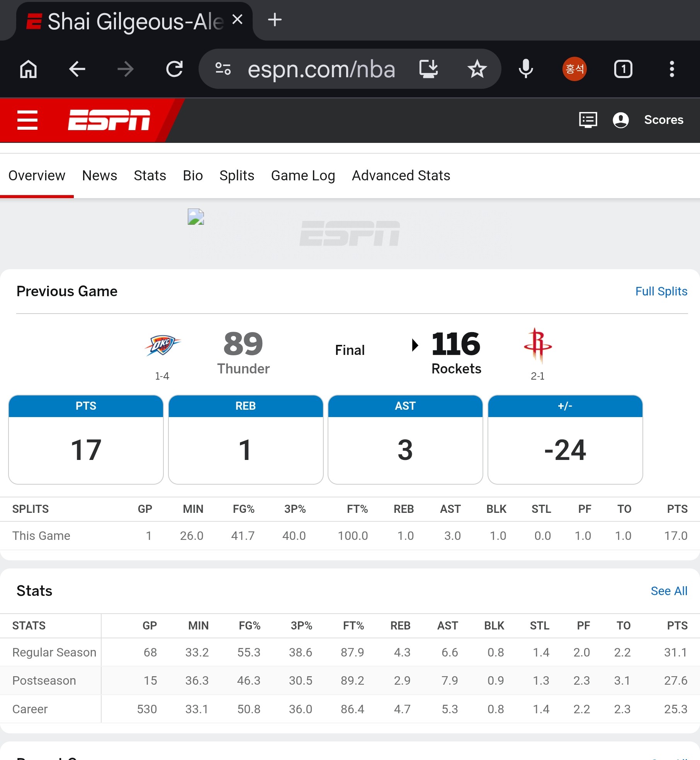Tap the install/download page icon
The height and width of the screenshot is (760, 700).
pos(428,69)
